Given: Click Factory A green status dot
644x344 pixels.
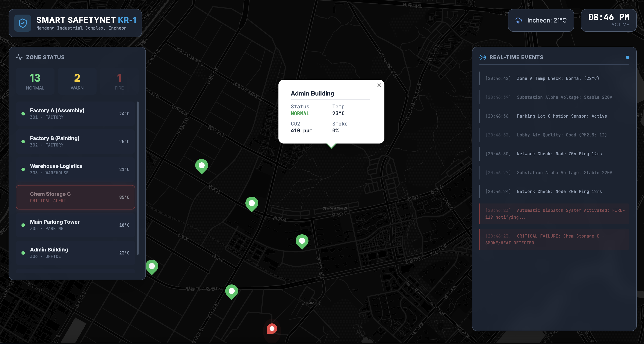Looking at the screenshot, I should 23,114.
